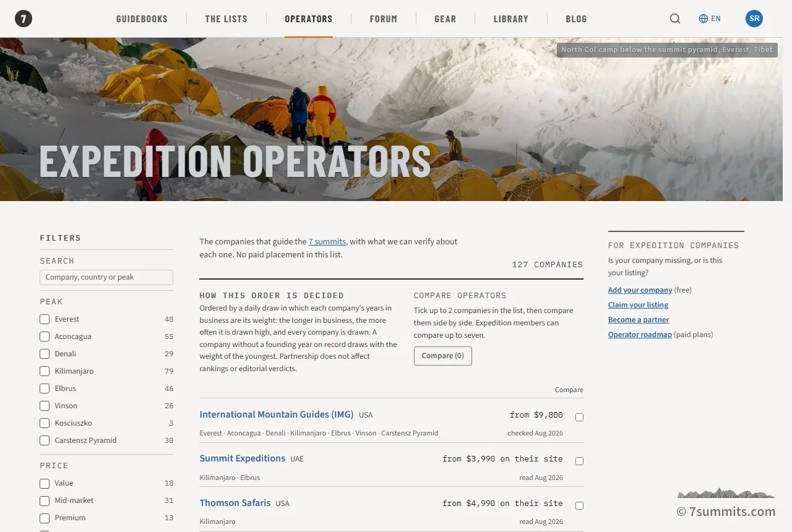Image resolution: width=792 pixels, height=532 pixels.
Task: Click Add your company link
Action: [640, 290]
